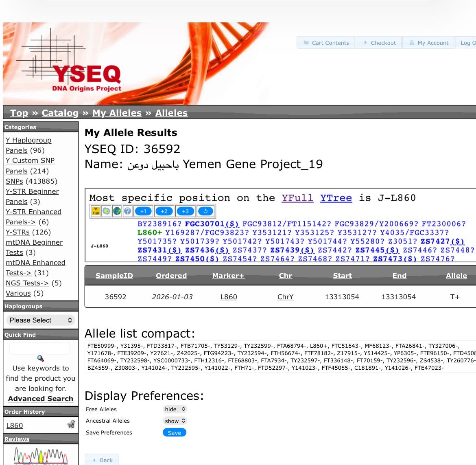476x465 pixels.
Task: Sort table by Ordered column
Action: coord(171,276)
